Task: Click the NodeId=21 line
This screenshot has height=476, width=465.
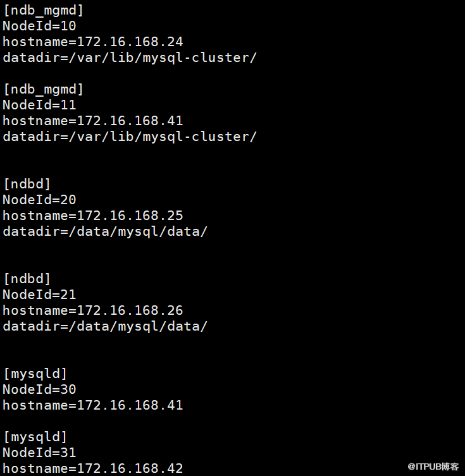Action: pyautogui.click(x=39, y=294)
